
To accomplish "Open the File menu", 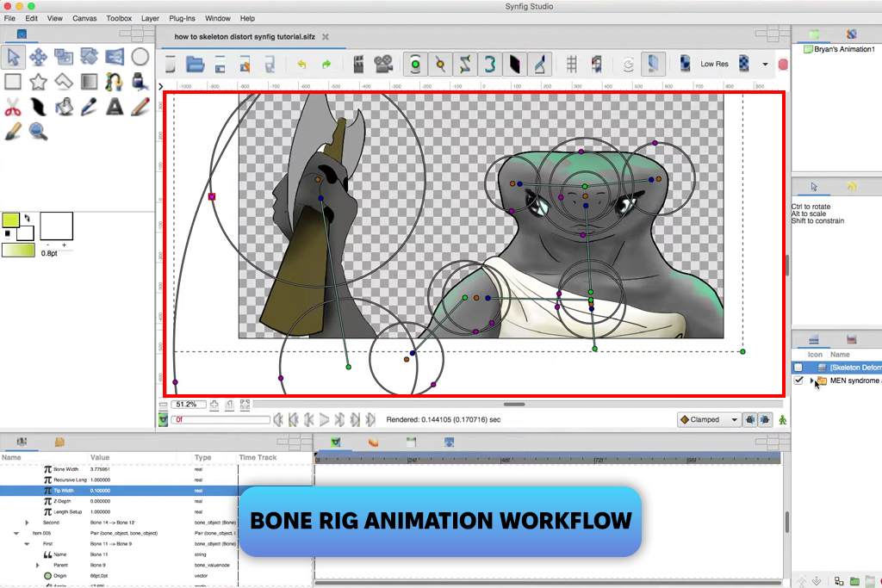I will tap(9, 18).
